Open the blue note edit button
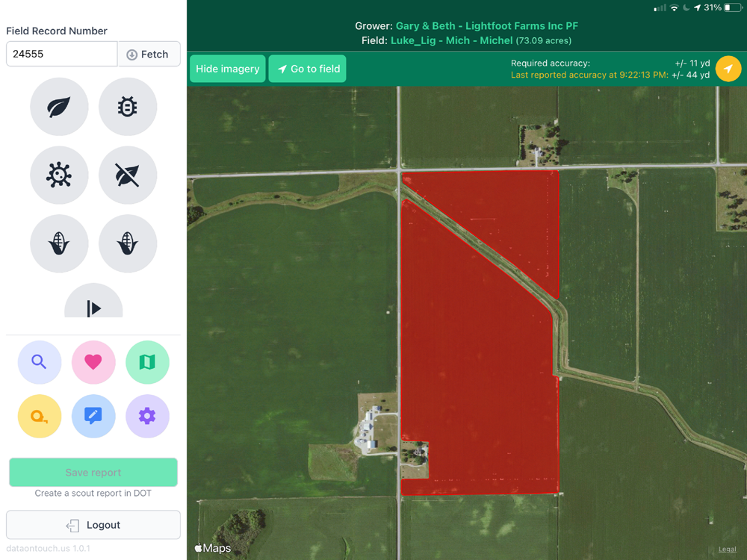Image resolution: width=747 pixels, height=560 pixels. pyautogui.click(x=93, y=416)
